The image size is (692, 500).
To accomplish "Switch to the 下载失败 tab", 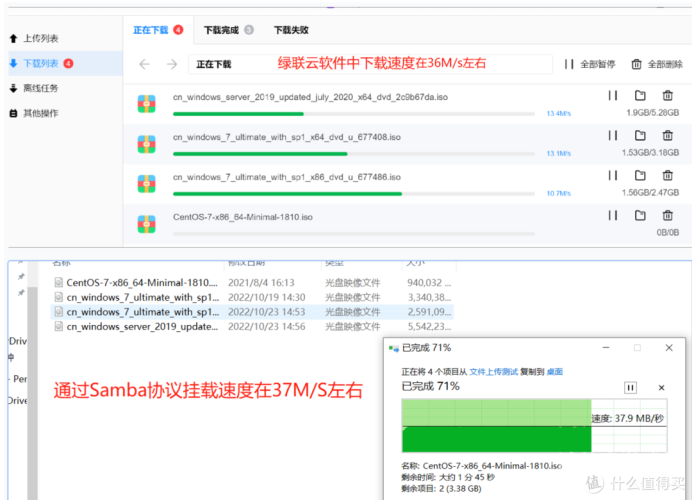I will (x=291, y=30).
